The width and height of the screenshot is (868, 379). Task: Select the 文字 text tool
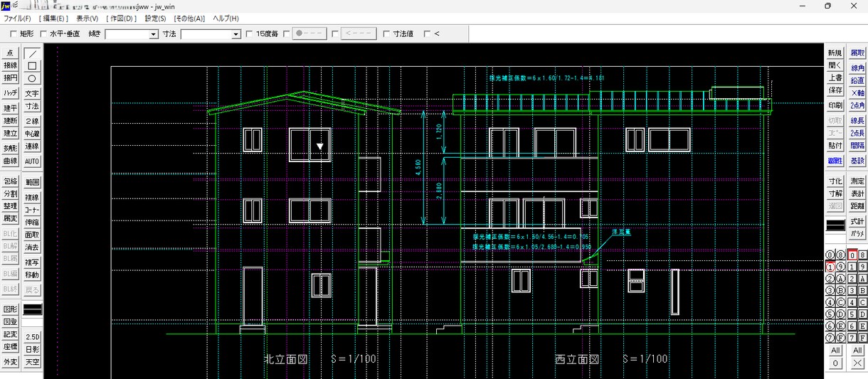tap(32, 93)
